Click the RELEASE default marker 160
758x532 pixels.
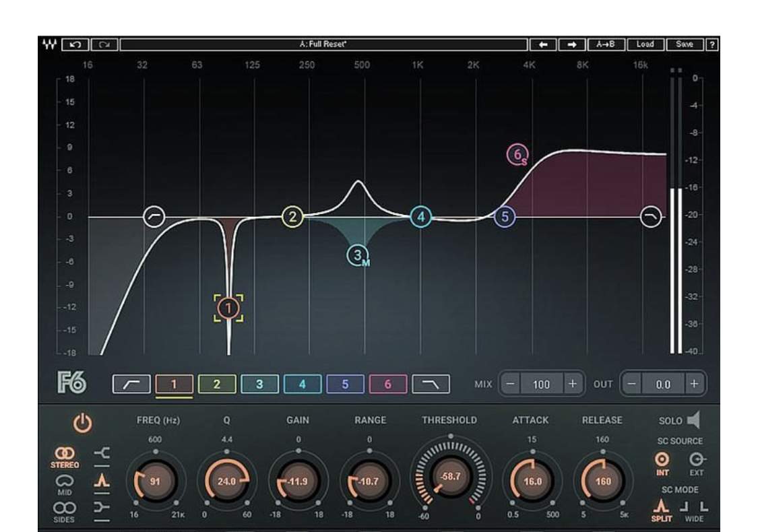coord(602,440)
